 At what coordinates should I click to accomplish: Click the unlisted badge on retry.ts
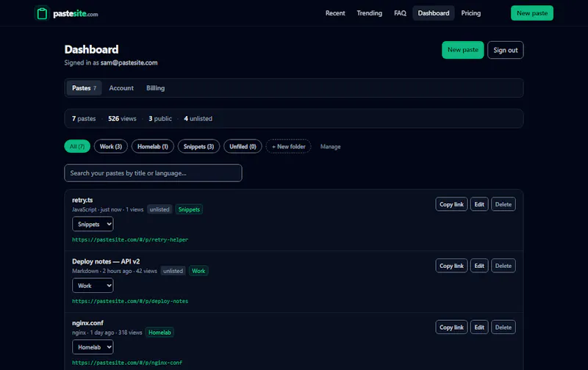point(159,209)
